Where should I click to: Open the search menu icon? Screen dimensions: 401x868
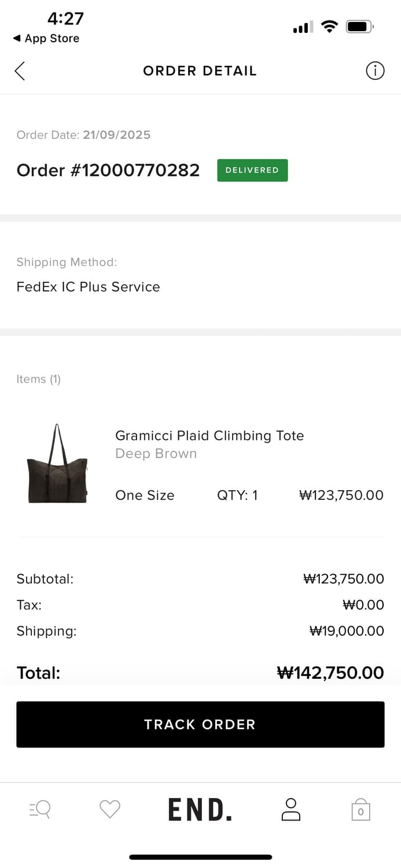pyautogui.click(x=40, y=809)
